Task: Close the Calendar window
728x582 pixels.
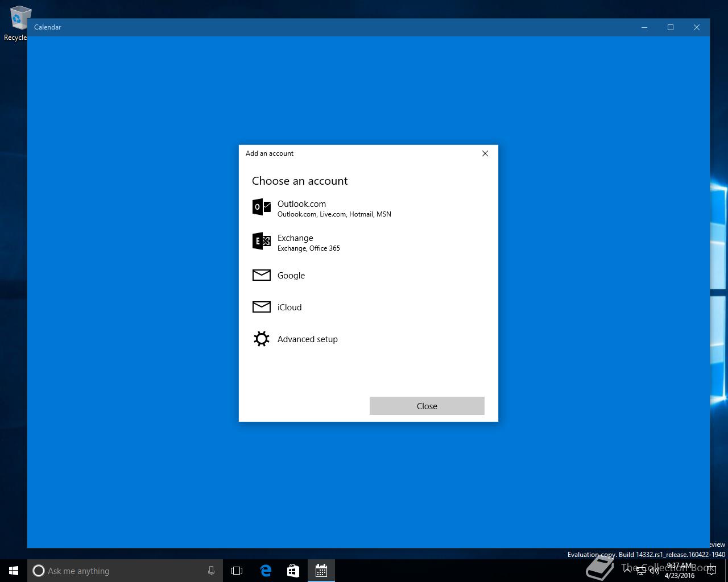Action: click(x=697, y=27)
